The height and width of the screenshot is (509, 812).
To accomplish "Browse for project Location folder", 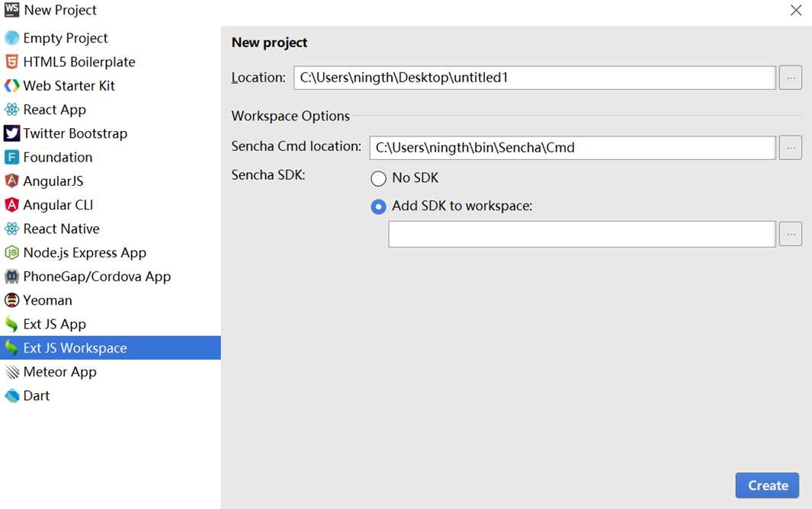I will point(790,78).
